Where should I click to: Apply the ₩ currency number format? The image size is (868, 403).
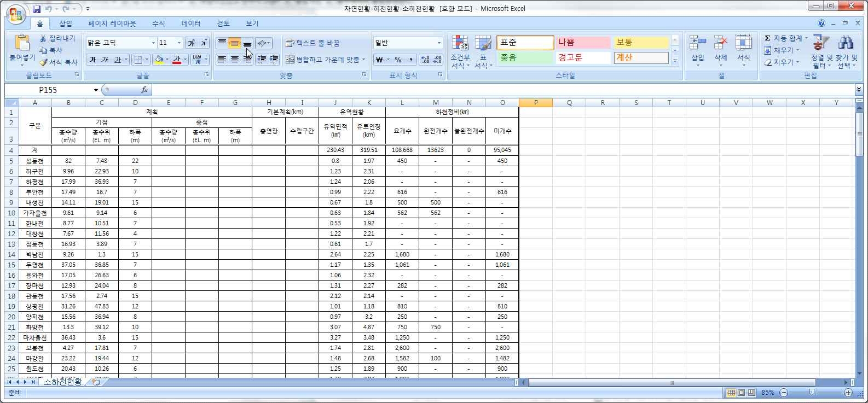pos(379,59)
